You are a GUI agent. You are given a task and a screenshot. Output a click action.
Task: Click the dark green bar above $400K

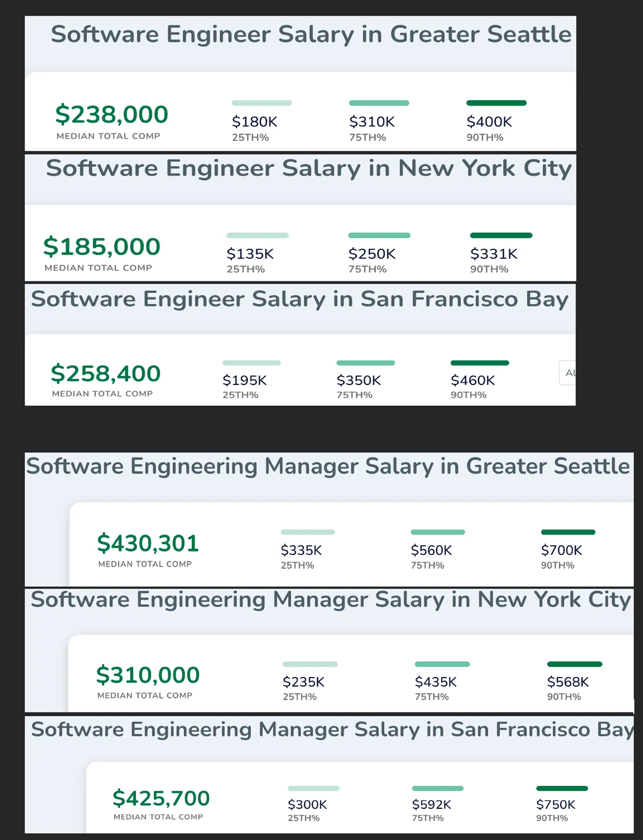point(496,103)
